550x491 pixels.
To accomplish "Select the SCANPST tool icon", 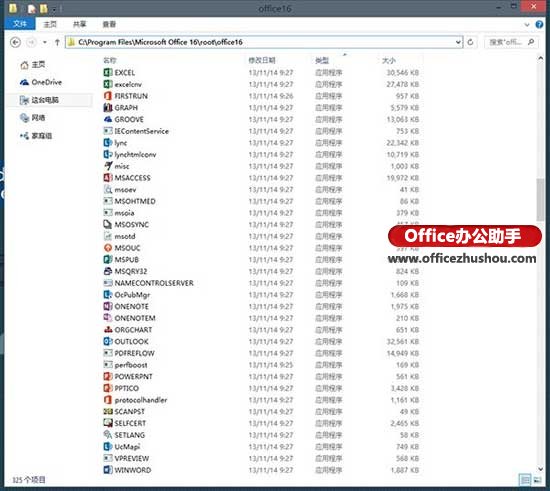I will [x=108, y=411].
